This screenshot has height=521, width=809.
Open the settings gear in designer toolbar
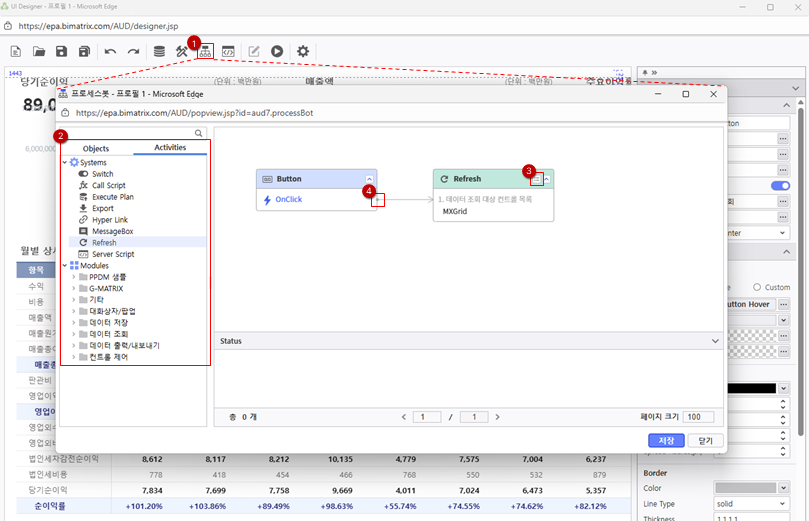click(302, 51)
